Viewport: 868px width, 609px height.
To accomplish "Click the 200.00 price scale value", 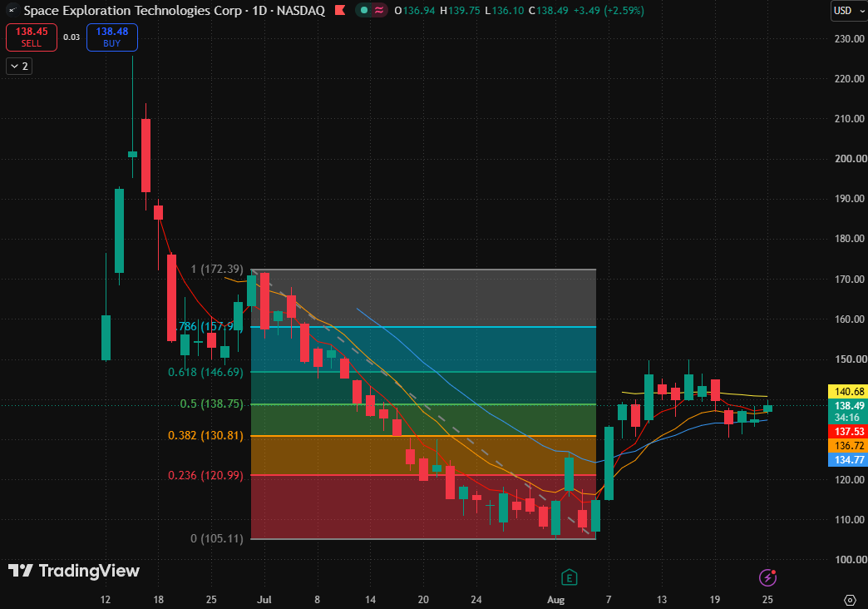I will pos(850,158).
